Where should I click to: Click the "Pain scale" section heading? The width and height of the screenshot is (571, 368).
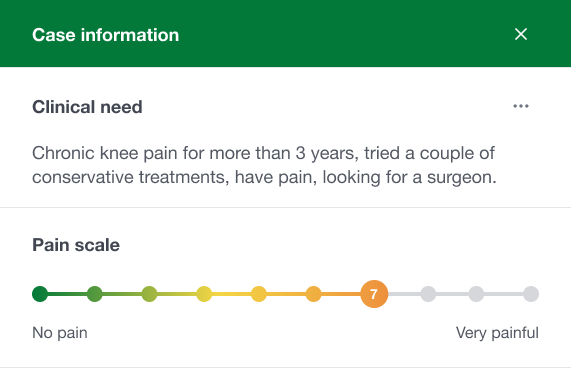click(x=76, y=245)
